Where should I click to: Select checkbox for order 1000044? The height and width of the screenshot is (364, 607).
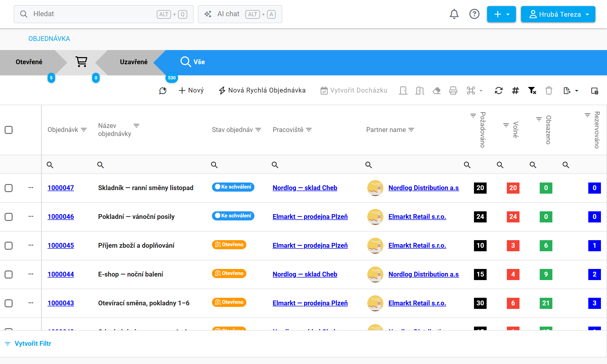click(x=9, y=274)
